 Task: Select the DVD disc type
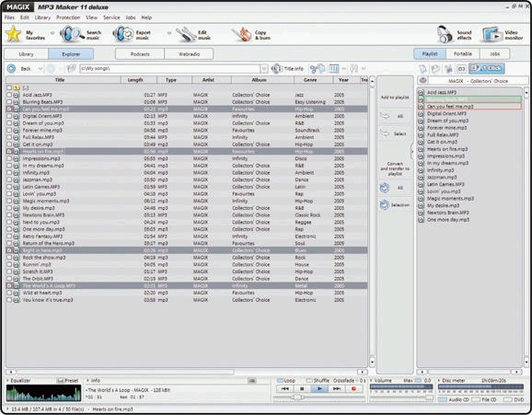tap(507, 399)
